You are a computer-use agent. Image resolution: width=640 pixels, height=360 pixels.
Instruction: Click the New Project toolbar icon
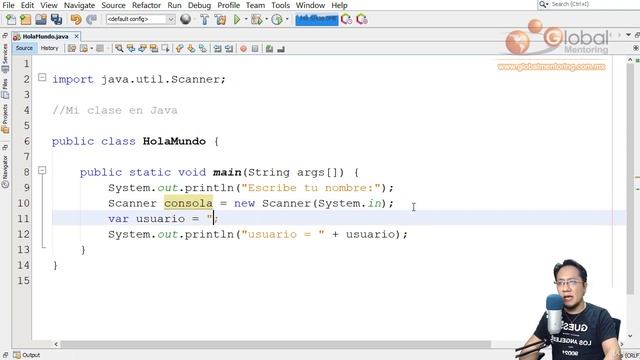(x=25, y=19)
